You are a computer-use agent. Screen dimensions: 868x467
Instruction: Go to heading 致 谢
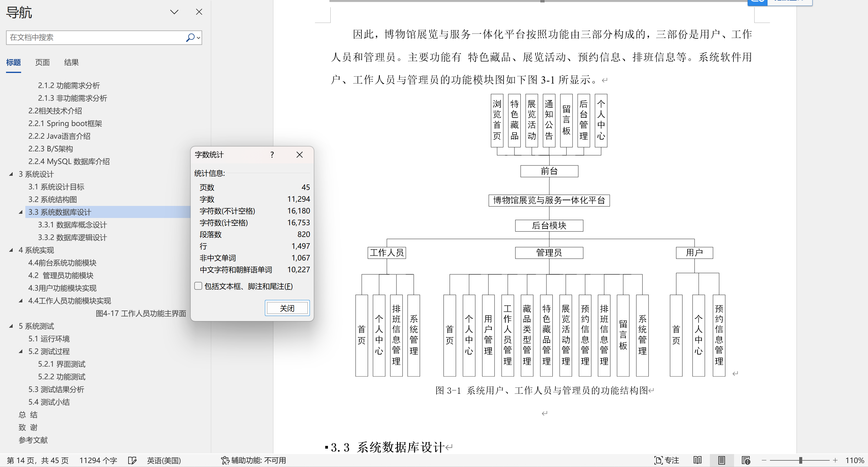28,428
